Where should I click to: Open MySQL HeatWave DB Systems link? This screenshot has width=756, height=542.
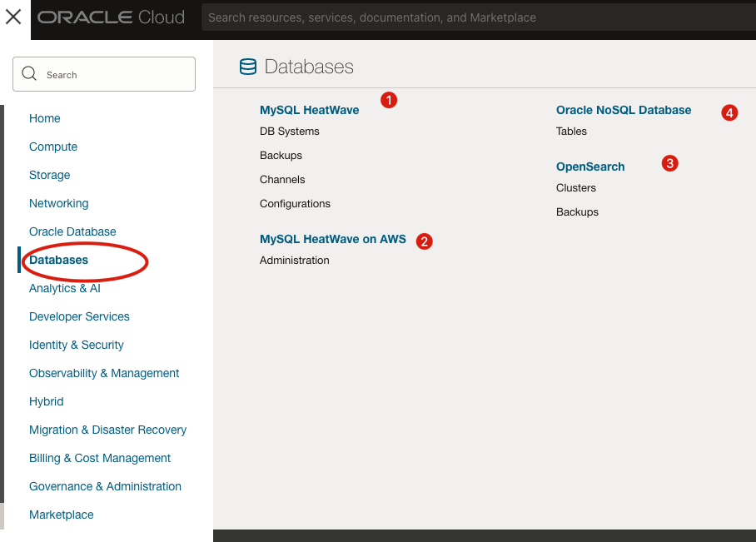click(x=290, y=132)
